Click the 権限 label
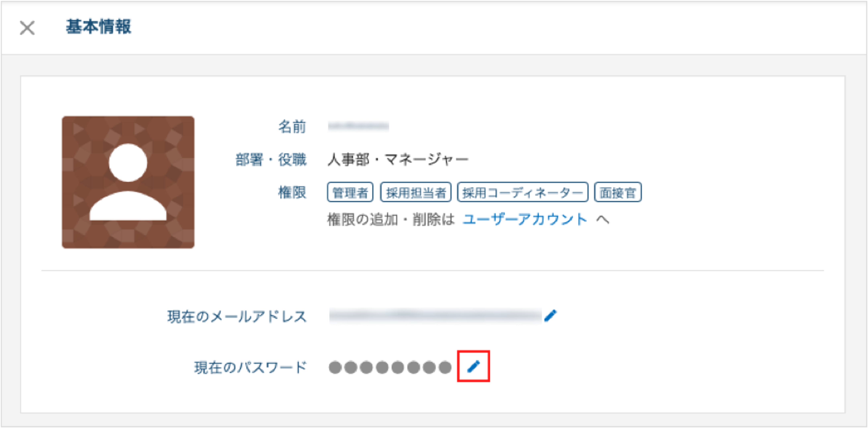Viewport: 868px width, 428px height. (292, 193)
